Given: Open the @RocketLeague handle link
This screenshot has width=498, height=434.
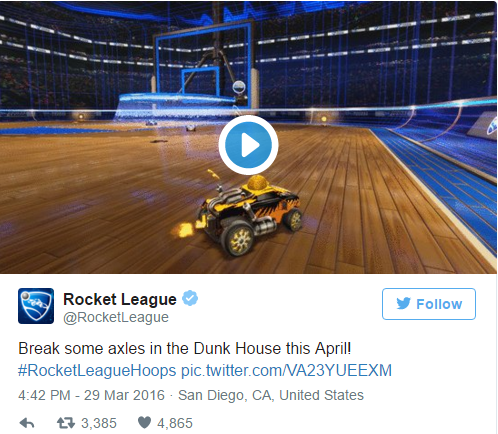Looking at the screenshot, I should click(x=116, y=317).
